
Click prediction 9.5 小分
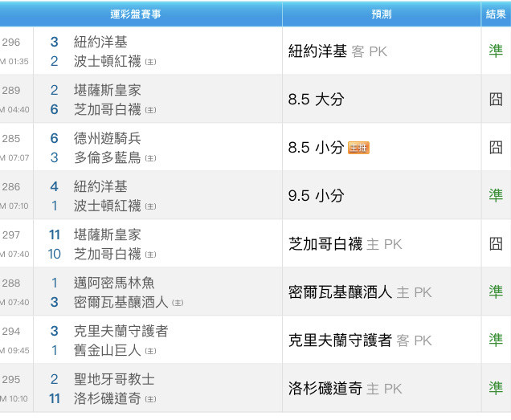(x=316, y=196)
